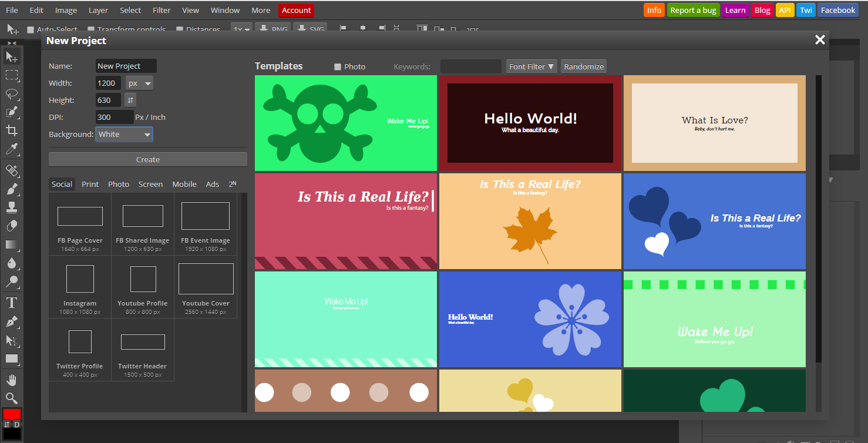This screenshot has width=868, height=443.
Task: Toggle the Auto-Select checkbox
Action: coord(31,29)
